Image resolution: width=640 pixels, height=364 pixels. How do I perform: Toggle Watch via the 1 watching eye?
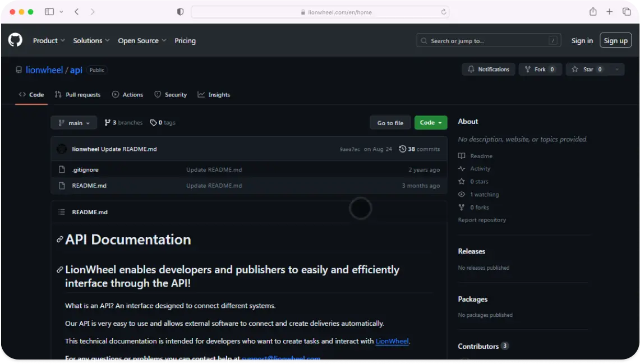[x=461, y=194]
